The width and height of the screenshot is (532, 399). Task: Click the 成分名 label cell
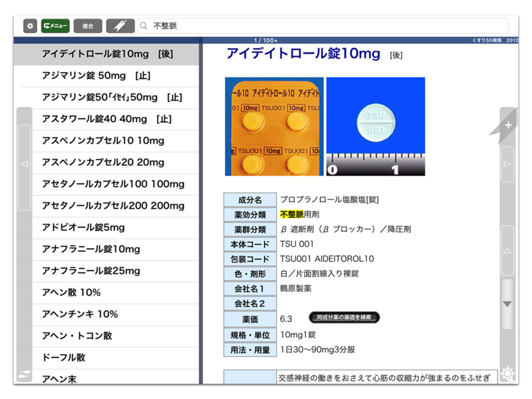tap(250, 200)
